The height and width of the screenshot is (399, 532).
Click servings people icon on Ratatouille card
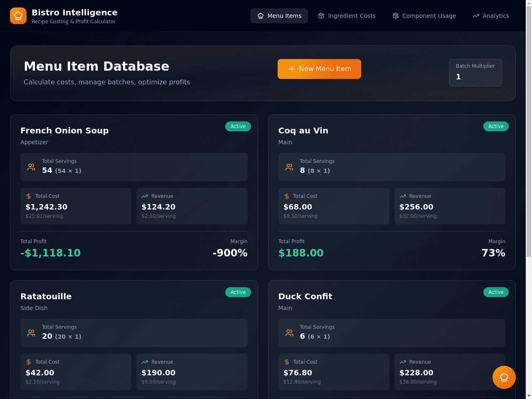[x=31, y=333]
